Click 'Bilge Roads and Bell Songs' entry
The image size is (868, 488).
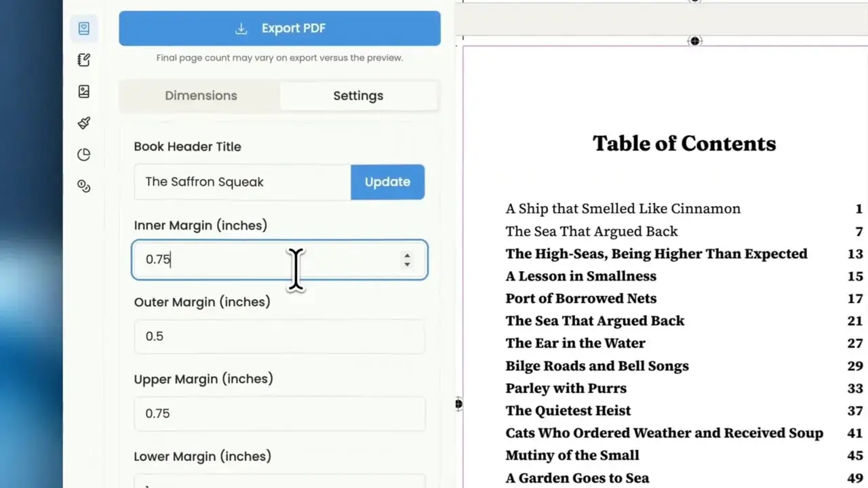click(x=597, y=365)
